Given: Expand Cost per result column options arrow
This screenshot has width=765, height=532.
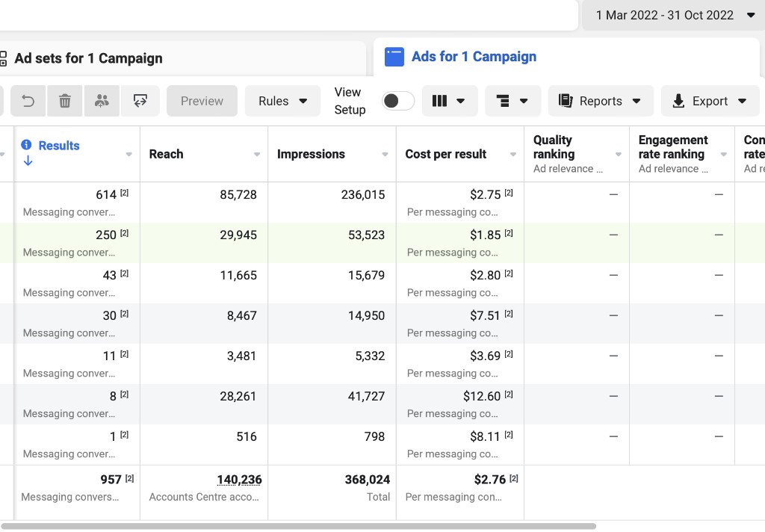Looking at the screenshot, I should click(513, 154).
